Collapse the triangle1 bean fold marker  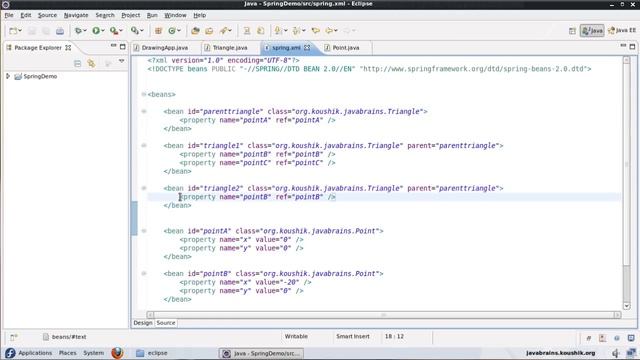pyautogui.click(x=144, y=145)
